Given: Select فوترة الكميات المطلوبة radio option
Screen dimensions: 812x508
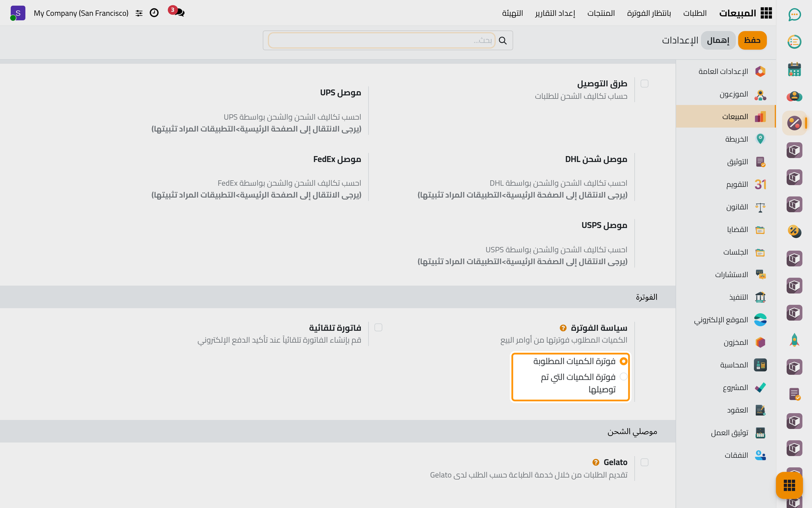Looking at the screenshot, I should click(x=623, y=361).
